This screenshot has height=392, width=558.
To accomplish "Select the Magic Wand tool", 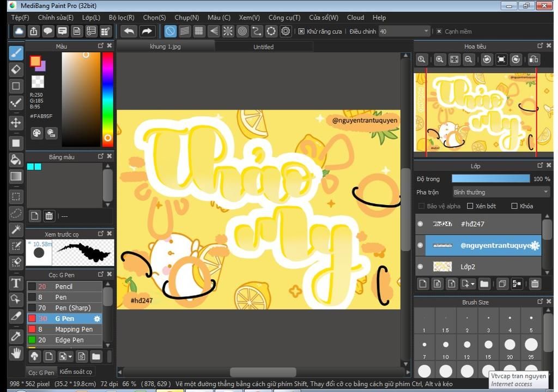I will 16,230.
